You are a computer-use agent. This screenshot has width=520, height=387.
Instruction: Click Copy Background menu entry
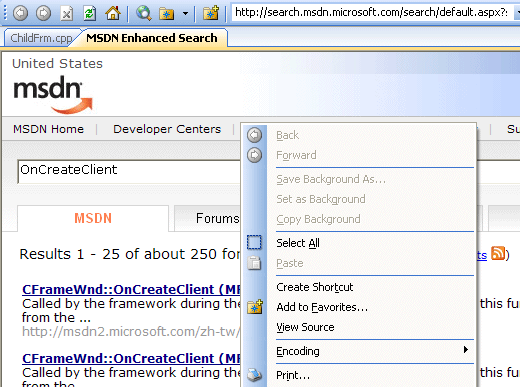[360, 219]
